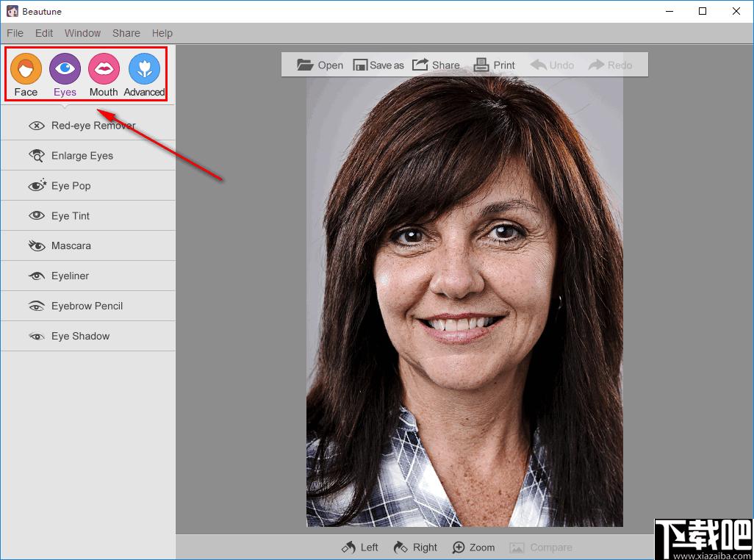This screenshot has width=754, height=560.
Task: Select the Face category icon
Action: point(26,69)
